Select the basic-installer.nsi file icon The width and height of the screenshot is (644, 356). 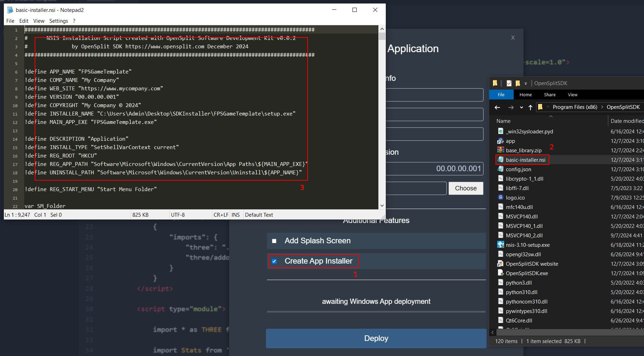[501, 160]
